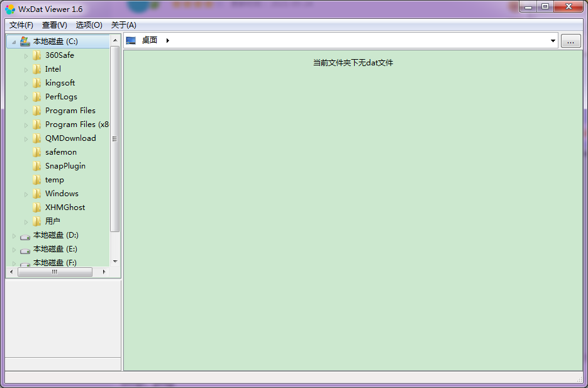
Task: Open the 文件(F) menu
Action: (x=19, y=25)
